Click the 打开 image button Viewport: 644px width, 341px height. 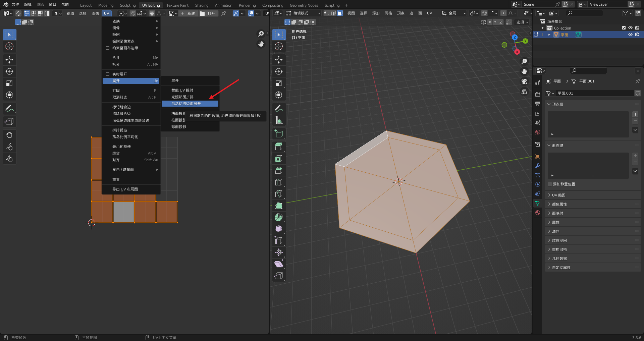point(208,13)
